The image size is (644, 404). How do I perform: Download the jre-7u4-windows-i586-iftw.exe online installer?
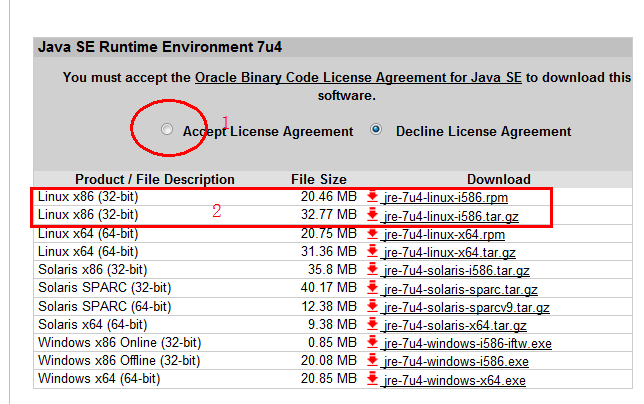[x=467, y=343]
